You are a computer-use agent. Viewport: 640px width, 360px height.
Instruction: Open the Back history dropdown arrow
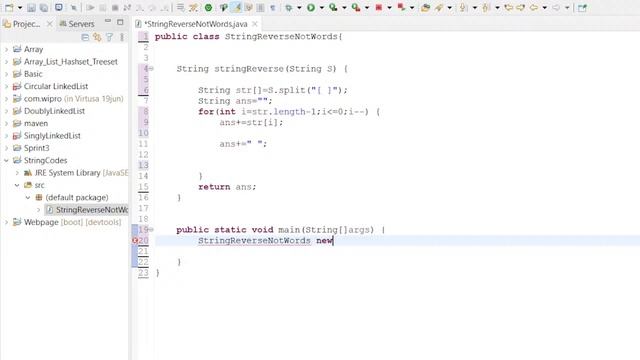click(544, 8)
